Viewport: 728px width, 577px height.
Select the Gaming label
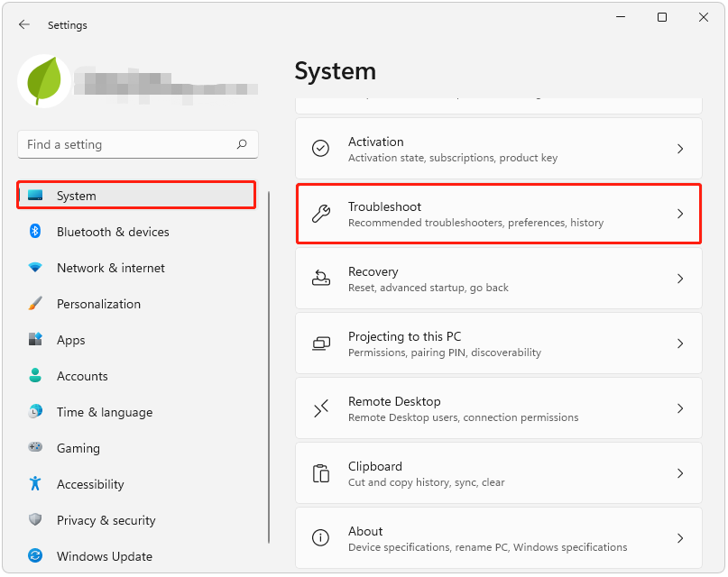pos(78,448)
